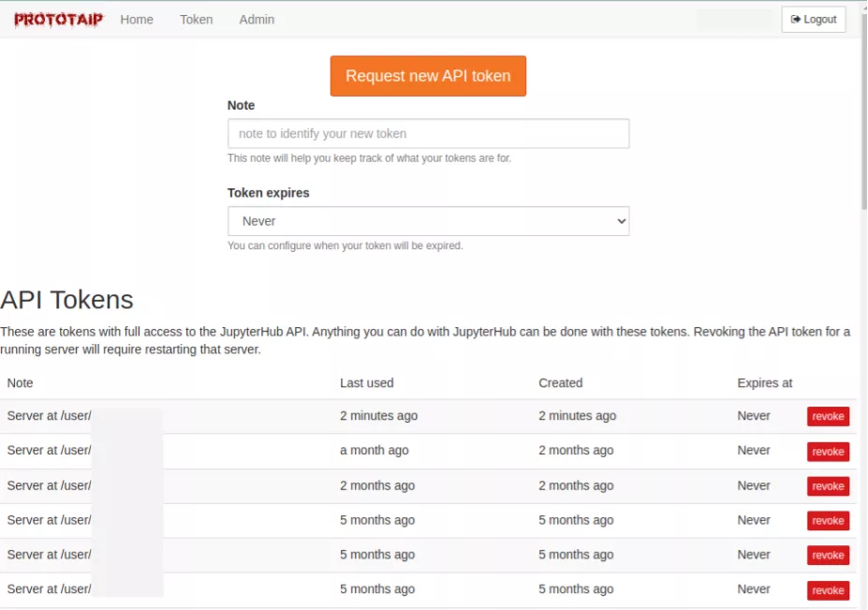Image resolution: width=868 pixels, height=610 pixels.
Task: Open the Admin panel
Action: [256, 19]
